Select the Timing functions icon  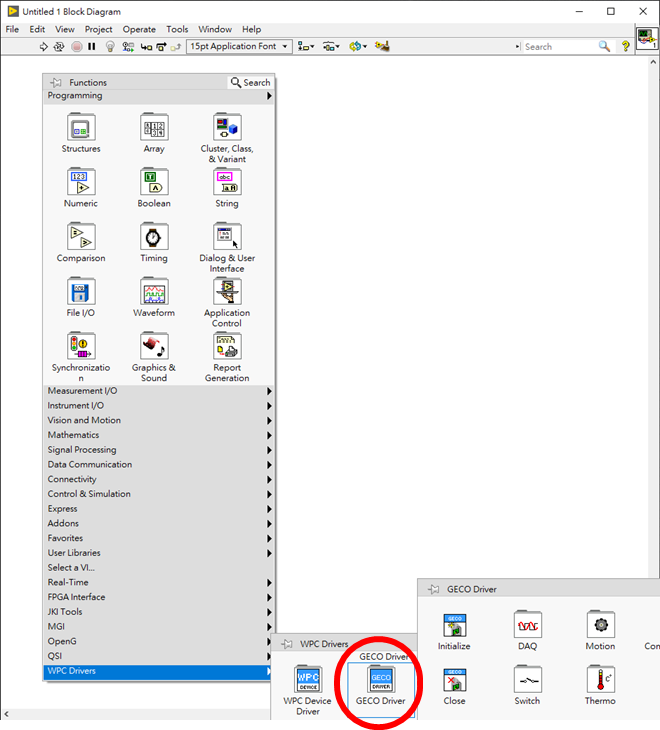(x=154, y=238)
